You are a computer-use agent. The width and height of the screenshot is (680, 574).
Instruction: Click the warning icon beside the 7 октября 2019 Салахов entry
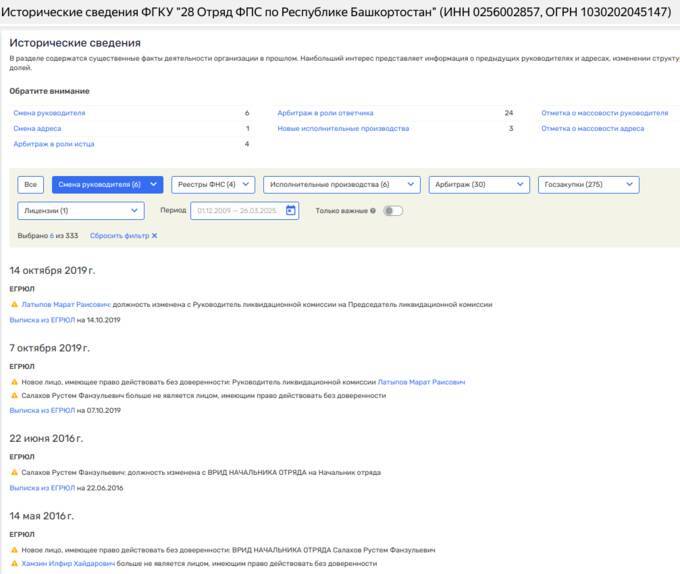tap(14, 395)
